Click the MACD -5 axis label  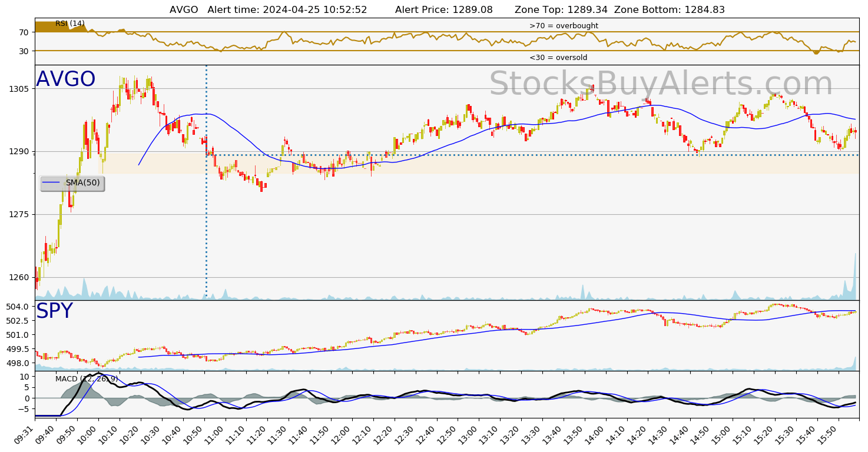(x=23, y=409)
